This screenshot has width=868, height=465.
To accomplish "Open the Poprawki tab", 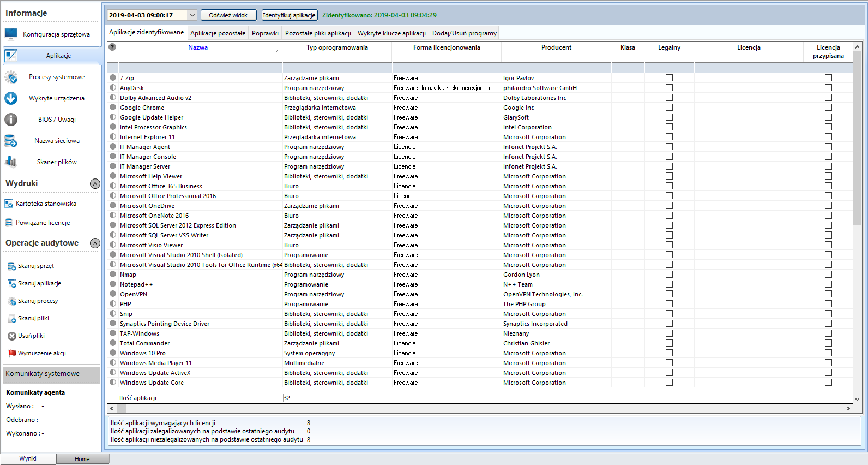I will pyautogui.click(x=265, y=33).
